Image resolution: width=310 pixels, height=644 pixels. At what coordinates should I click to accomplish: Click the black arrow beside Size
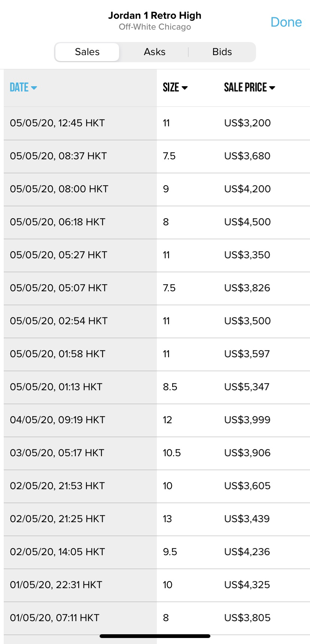point(185,88)
